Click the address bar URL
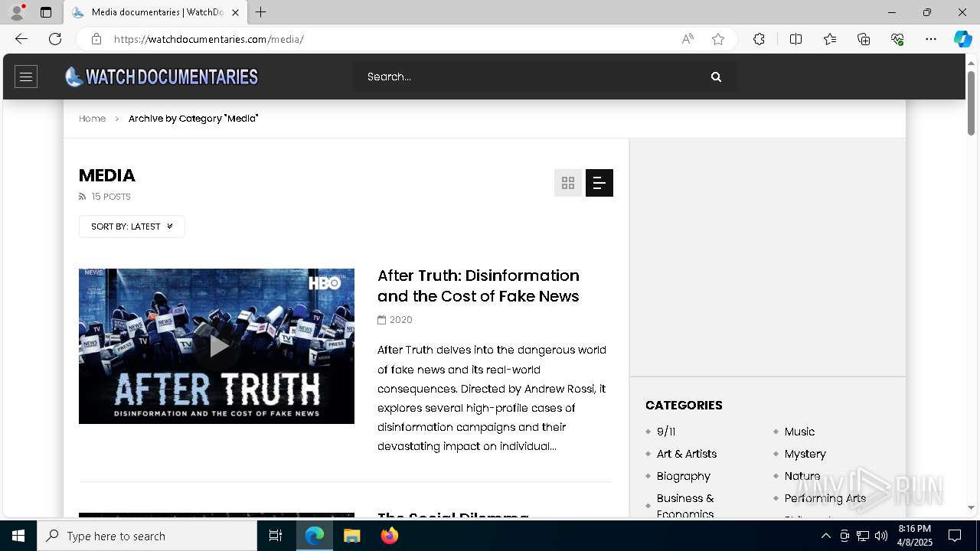This screenshot has height=551, width=980. pos(209,39)
